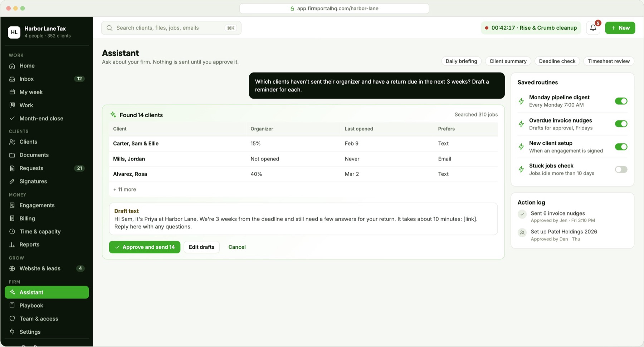Click the lightning icon beside Stuck jobs check
The height and width of the screenshot is (347, 644).
pos(521,169)
